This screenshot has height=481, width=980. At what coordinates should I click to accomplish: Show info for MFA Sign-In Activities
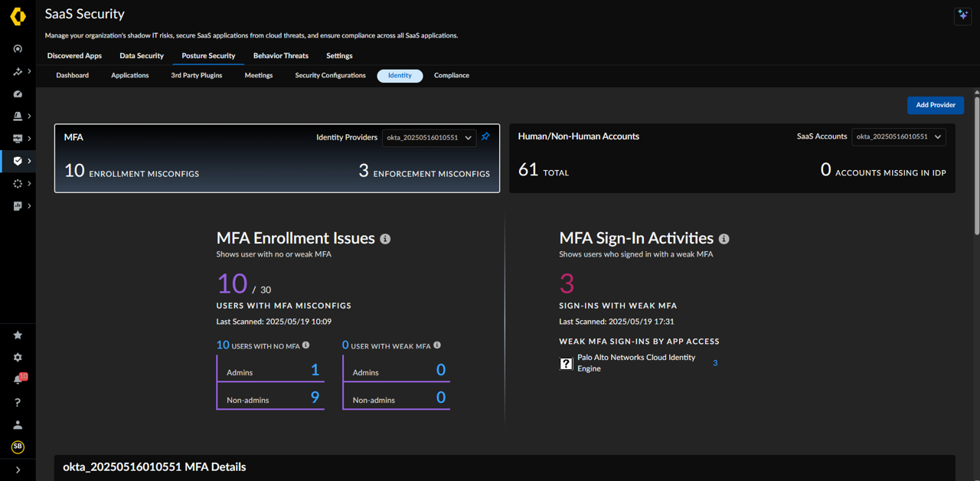724,239
